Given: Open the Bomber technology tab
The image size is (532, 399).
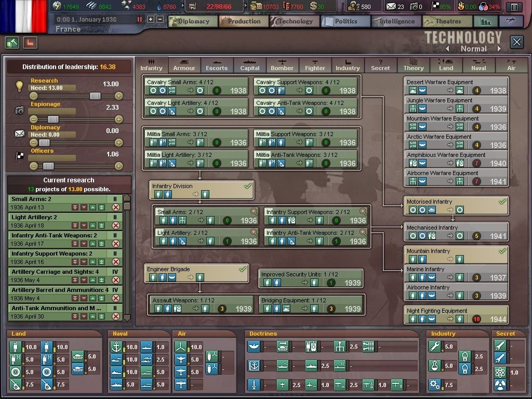Looking at the screenshot, I should (282, 64).
